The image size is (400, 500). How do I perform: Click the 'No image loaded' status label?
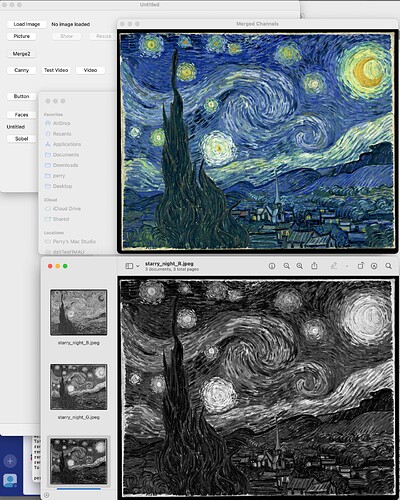click(71, 24)
